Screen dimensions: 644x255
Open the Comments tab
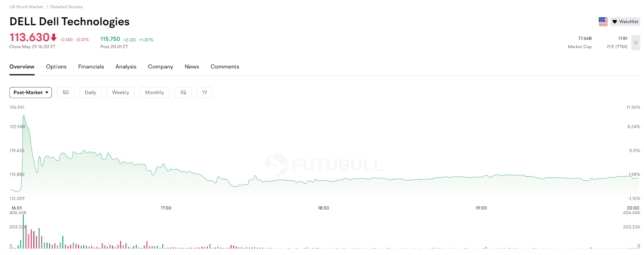coord(225,66)
